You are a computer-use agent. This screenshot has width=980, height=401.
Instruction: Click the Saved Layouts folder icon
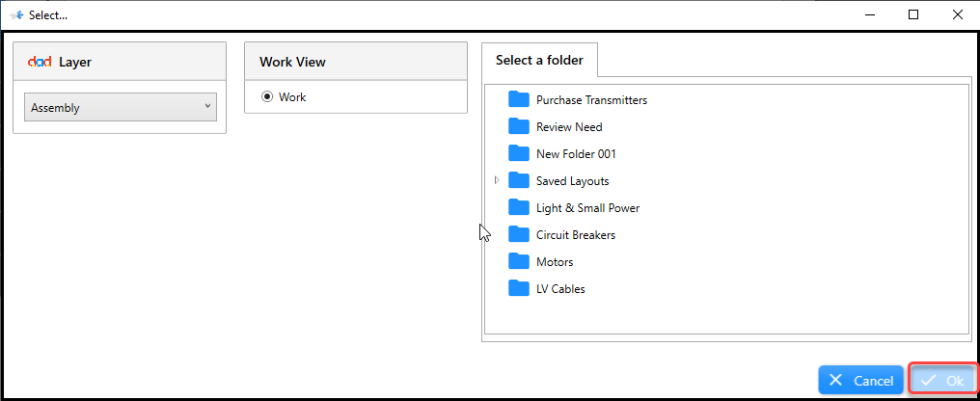[x=519, y=180]
